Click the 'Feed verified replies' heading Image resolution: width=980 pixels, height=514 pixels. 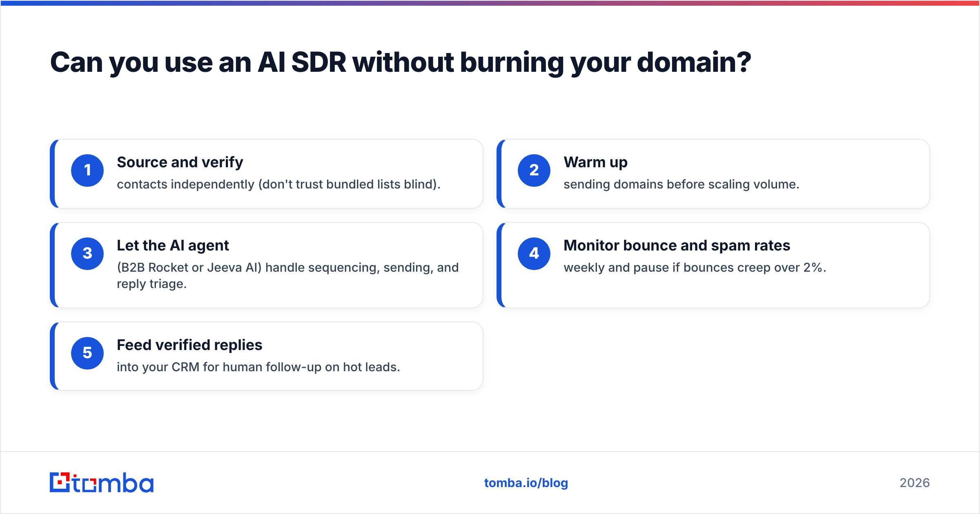189,345
